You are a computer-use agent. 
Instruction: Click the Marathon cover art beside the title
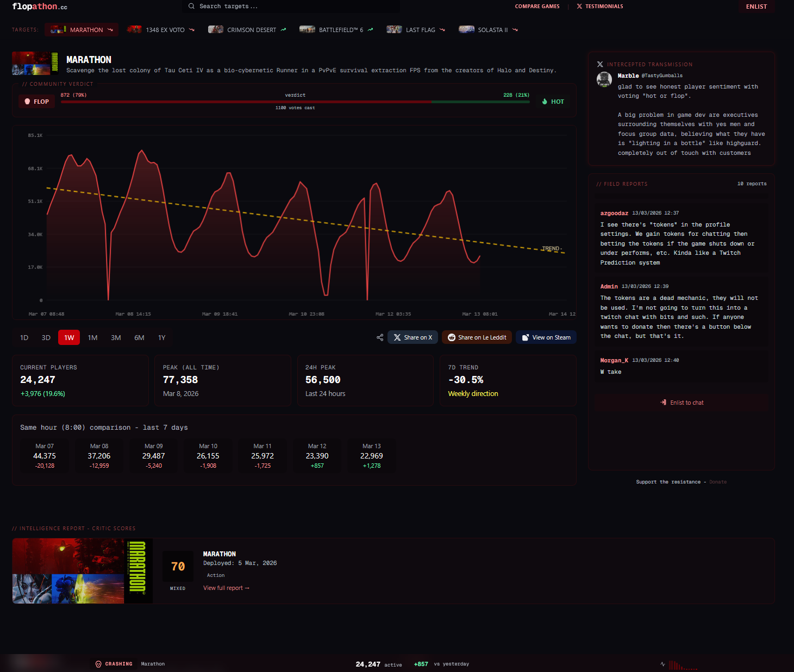[x=35, y=63]
